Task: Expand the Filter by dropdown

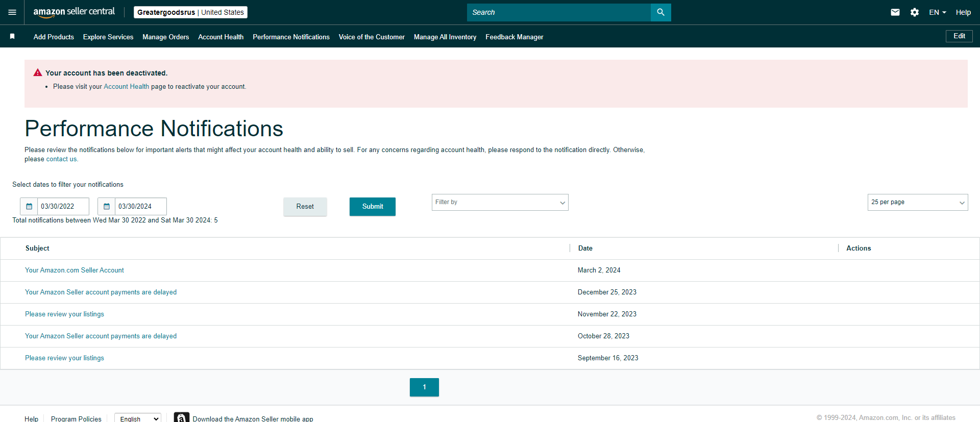Action: pyautogui.click(x=500, y=202)
